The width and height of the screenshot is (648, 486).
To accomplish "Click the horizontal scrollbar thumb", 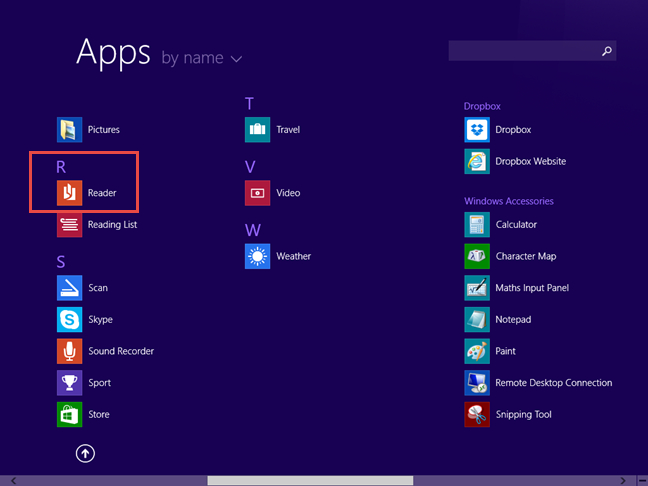I will 310,480.
